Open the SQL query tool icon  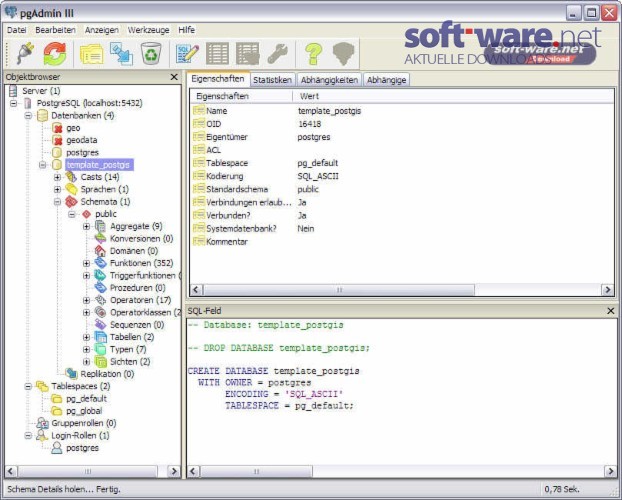coord(187,53)
